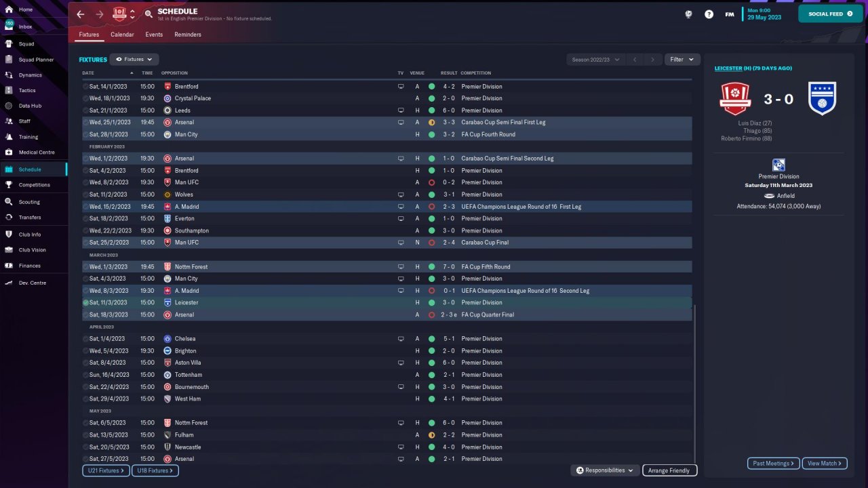Switch to the Events tab

click(x=154, y=35)
